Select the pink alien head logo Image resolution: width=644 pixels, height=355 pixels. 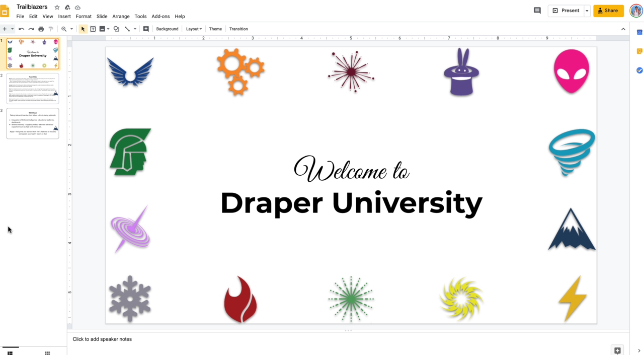point(572,71)
